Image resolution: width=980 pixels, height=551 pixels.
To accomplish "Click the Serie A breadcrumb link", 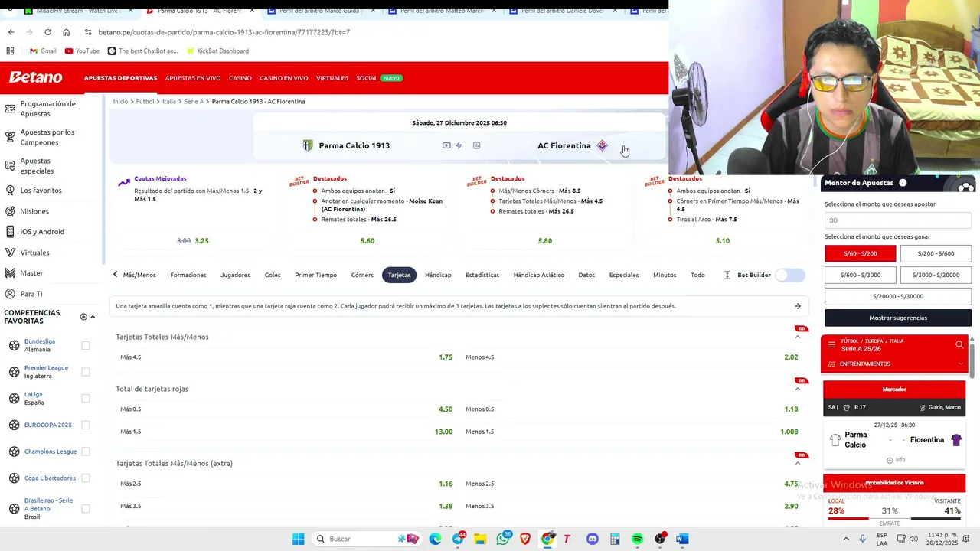I will (x=194, y=102).
